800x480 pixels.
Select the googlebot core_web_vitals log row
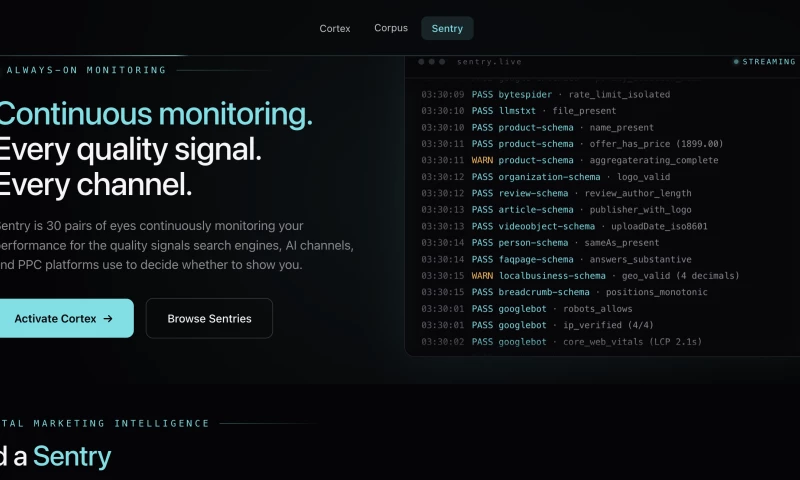[x=561, y=342]
